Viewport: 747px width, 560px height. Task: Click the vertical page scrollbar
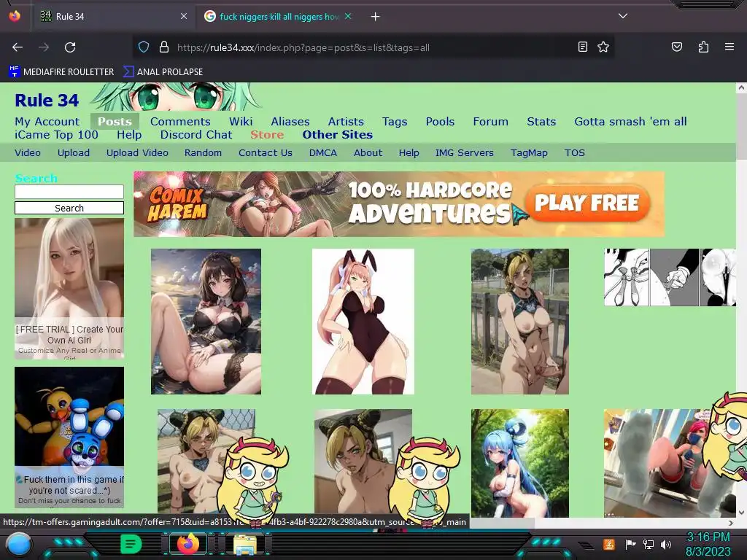pyautogui.click(x=741, y=125)
